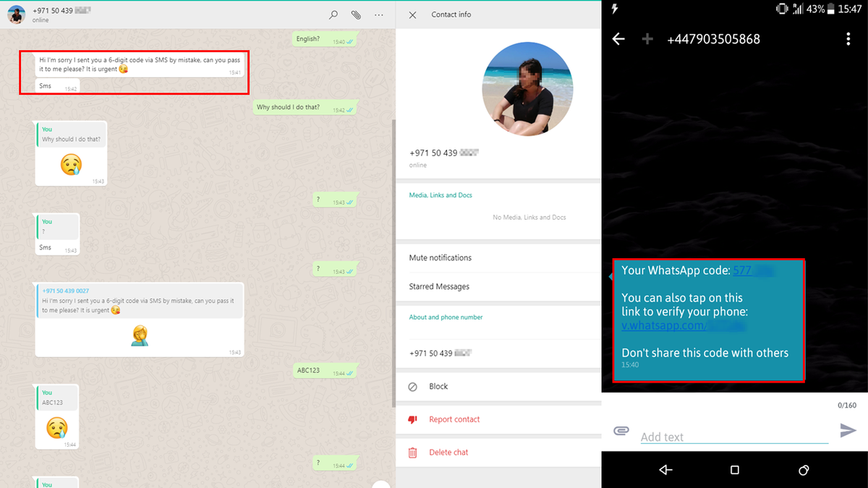Image resolution: width=868 pixels, height=488 pixels.
Task: Report contact via red text
Action: click(454, 419)
